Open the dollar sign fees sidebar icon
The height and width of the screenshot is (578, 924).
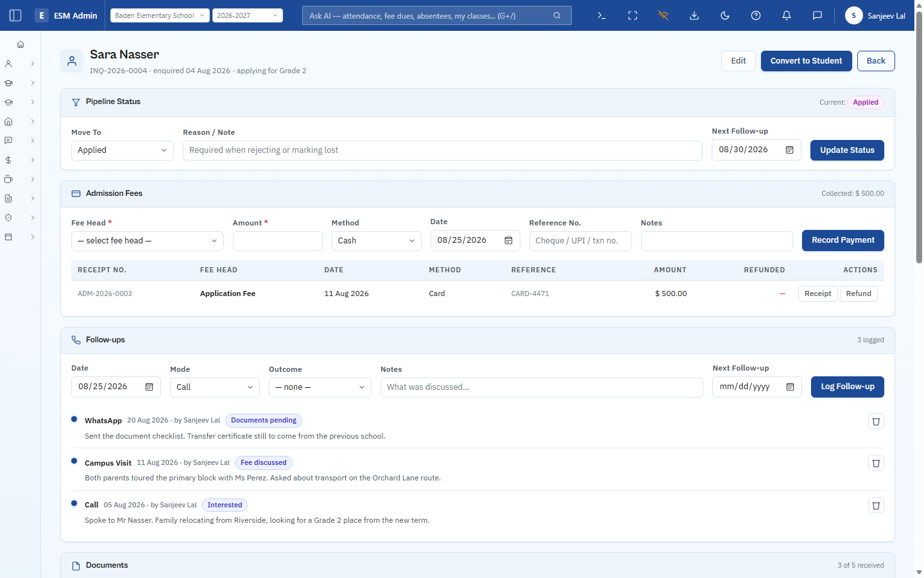[x=8, y=160]
